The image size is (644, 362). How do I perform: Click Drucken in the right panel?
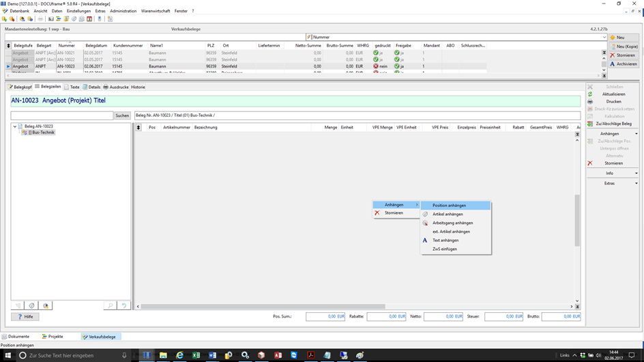613,102
